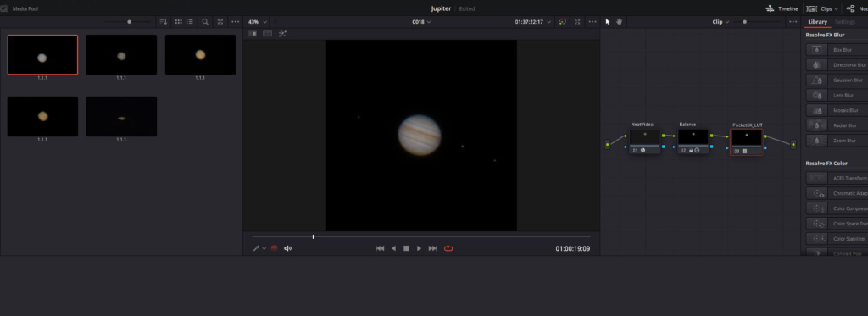Select the Color Compressor effect
Screen dimensions: 868x316
(x=837, y=208)
